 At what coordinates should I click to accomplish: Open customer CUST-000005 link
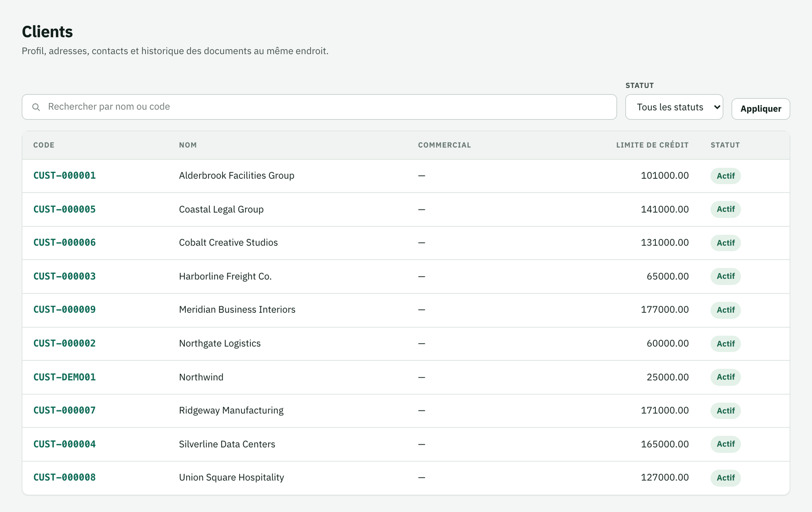pyautogui.click(x=65, y=209)
